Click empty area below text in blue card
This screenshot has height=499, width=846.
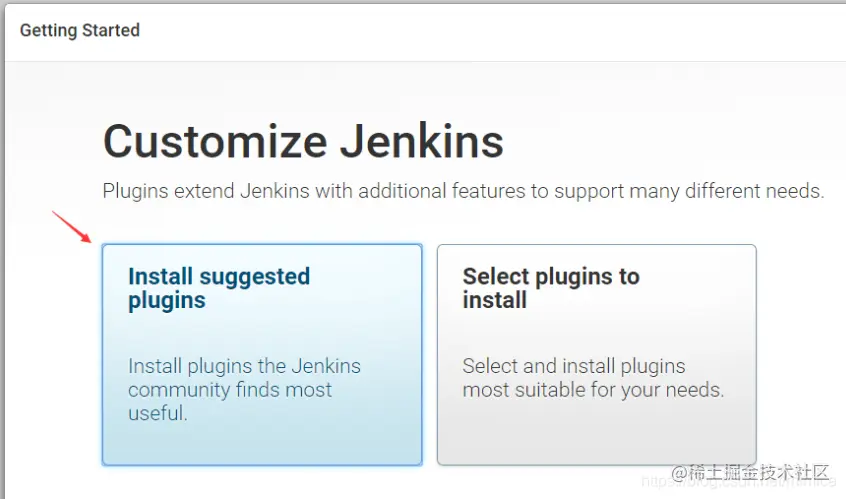pos(261,443)
